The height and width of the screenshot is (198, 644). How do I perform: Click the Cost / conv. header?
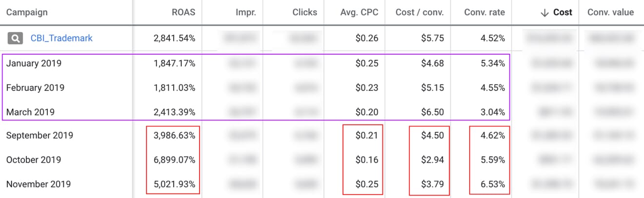tap(420, 13)
